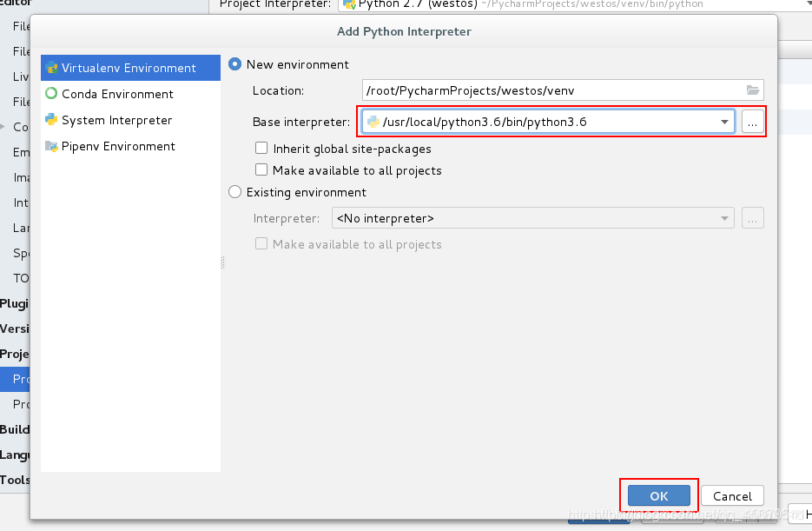Click the green Conda circle icon
This screenshot has height=531, width=812.
coord(51,93)
